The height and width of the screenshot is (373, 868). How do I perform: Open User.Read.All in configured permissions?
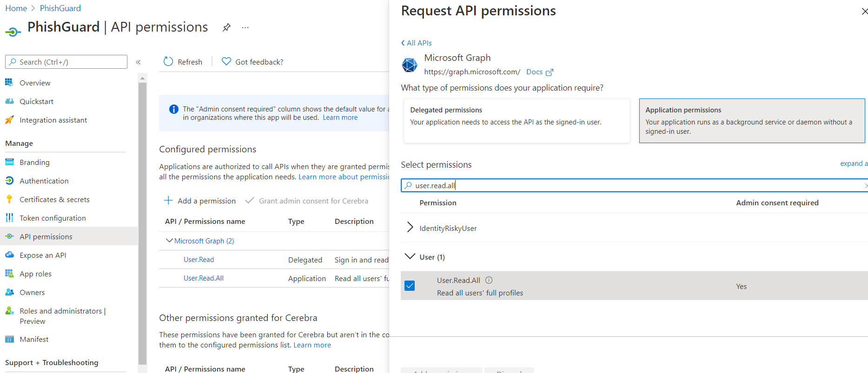[x=203, y=278]
